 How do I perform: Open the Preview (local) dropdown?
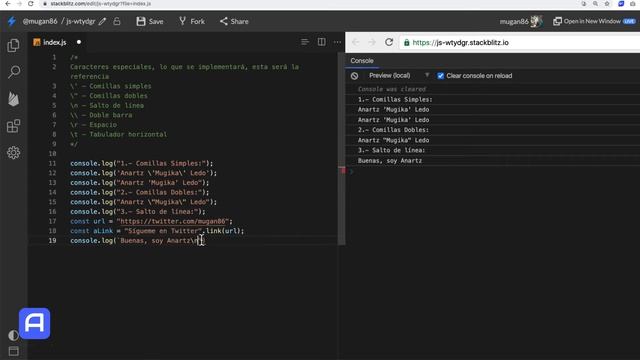coord(399,76)
